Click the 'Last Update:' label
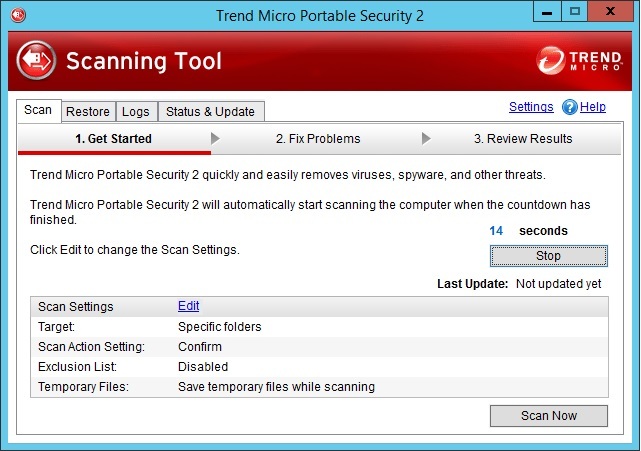 coord(473,284)
